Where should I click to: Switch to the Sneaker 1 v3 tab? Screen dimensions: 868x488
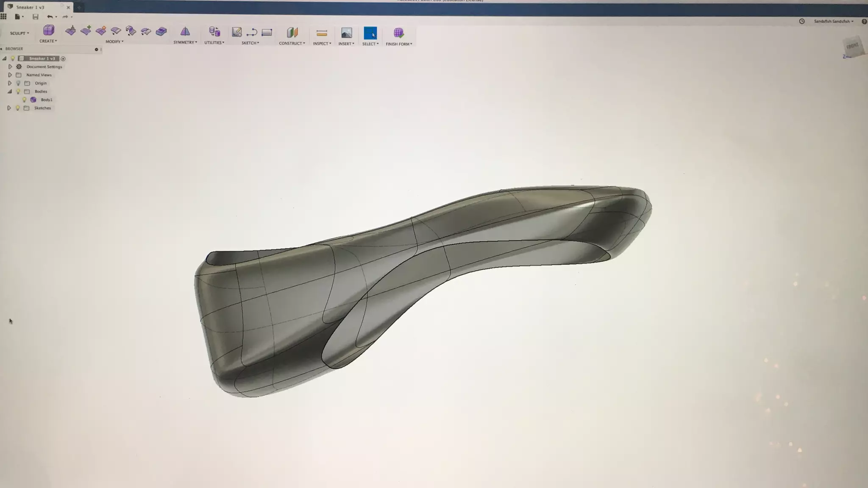[x=30, y=7]
